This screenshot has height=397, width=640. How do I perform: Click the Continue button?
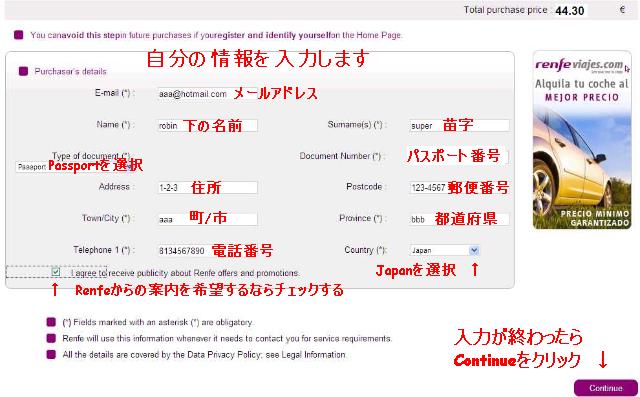click(x=606, y=388)
